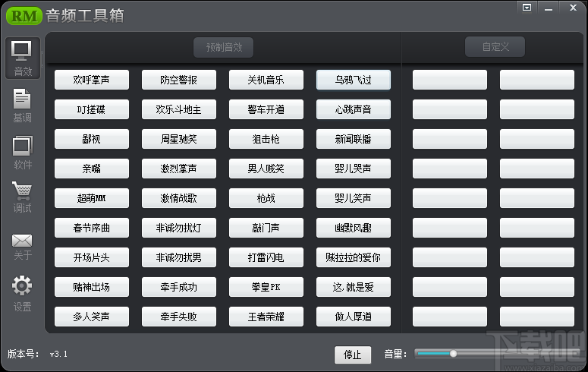
Task: Switch to the 自定义 tab
Action: 495,47
